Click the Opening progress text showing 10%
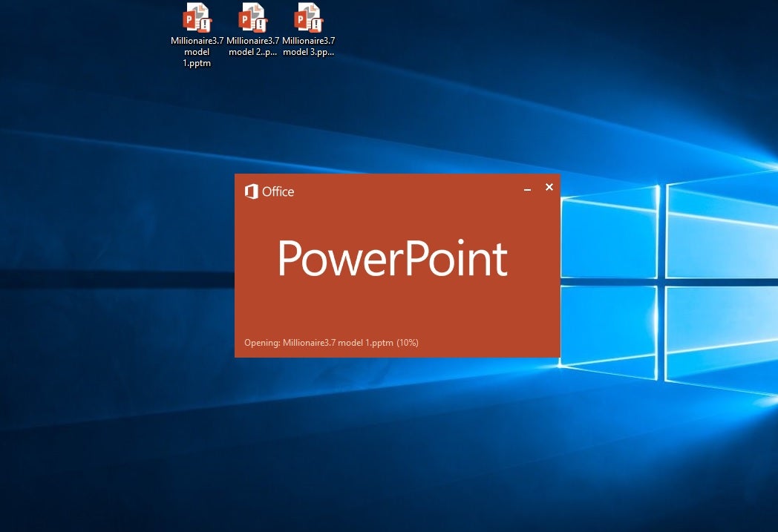The width and height of the screenshot is (778, 532). coord(331,342)
